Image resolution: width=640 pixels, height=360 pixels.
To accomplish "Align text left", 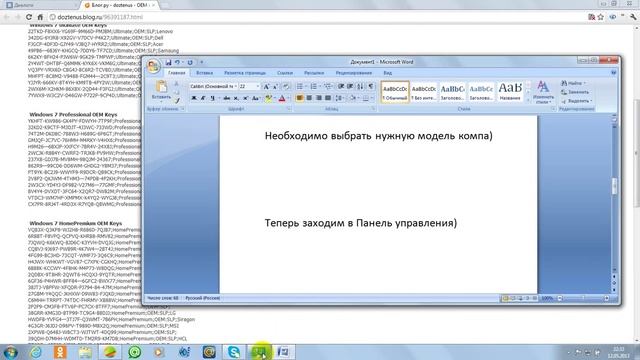I will (x=300, y=98).
